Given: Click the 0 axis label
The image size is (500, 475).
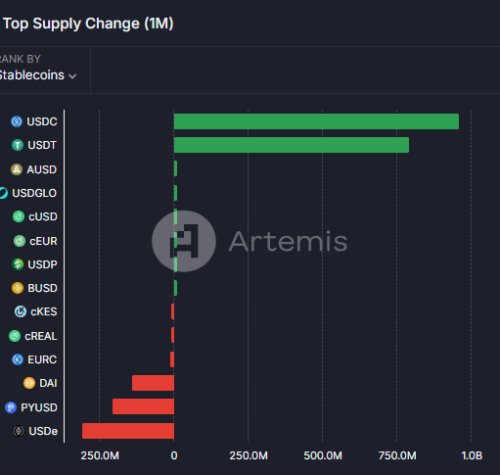Looking at the screenshot, I should (x=174, y=456).
